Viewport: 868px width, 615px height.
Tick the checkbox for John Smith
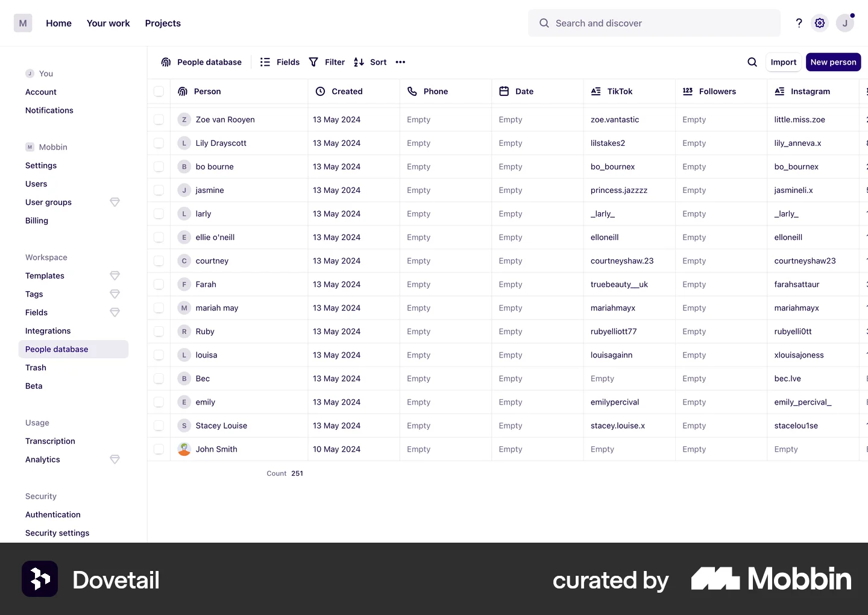[x=159, y=449]
